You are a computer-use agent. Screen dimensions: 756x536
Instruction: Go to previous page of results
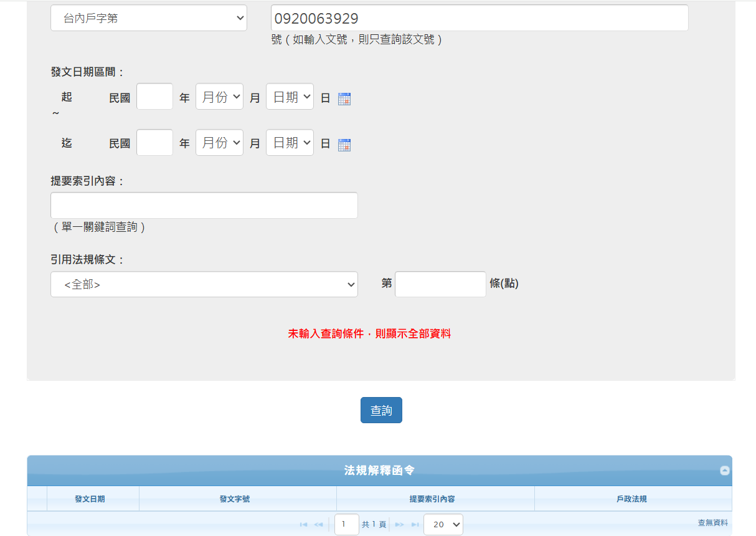click(318, 525)
